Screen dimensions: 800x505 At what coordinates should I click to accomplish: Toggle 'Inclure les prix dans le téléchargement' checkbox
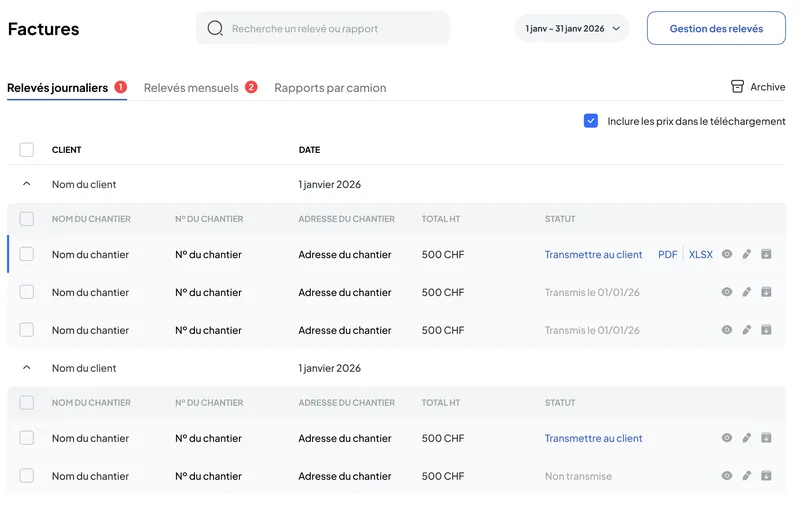[590, 121]
